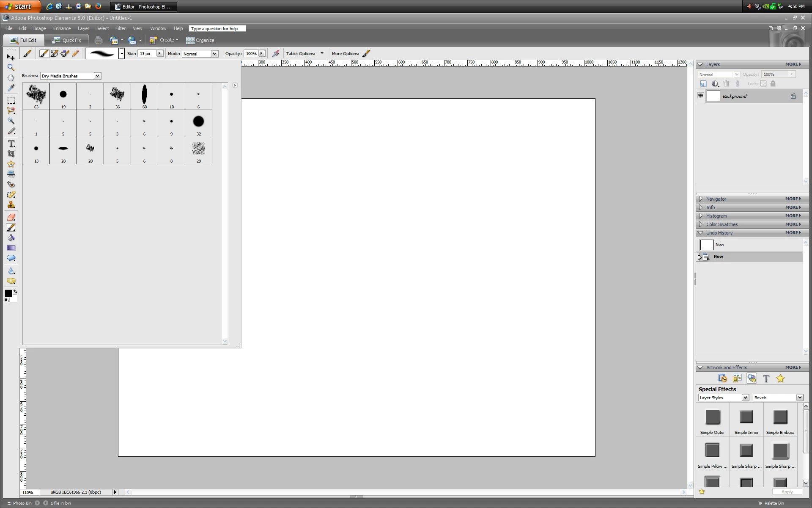Select the Zoom tool
This screenshot has width=812, height=508.
11,67
